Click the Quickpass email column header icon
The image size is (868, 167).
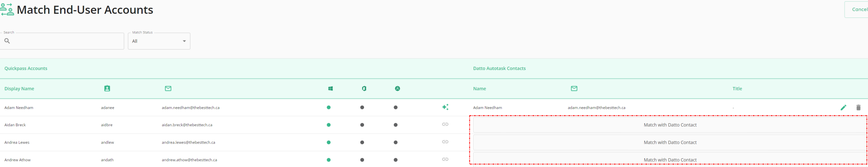pos(168,88)
